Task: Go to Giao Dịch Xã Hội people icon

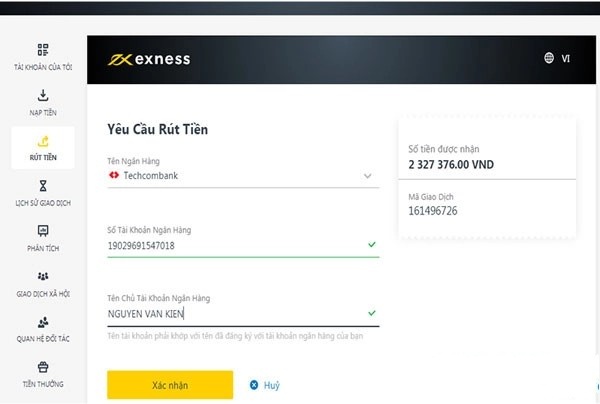Action: 43,276
